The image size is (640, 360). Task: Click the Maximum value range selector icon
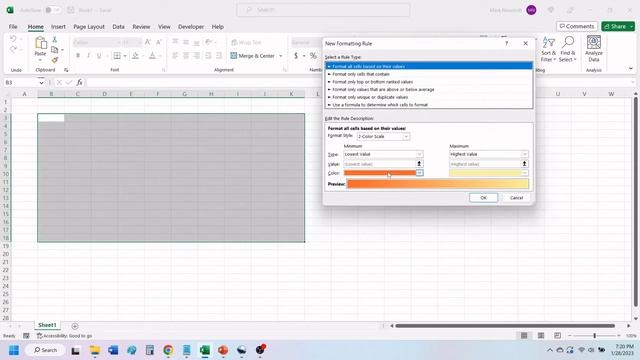pos(524,164)
